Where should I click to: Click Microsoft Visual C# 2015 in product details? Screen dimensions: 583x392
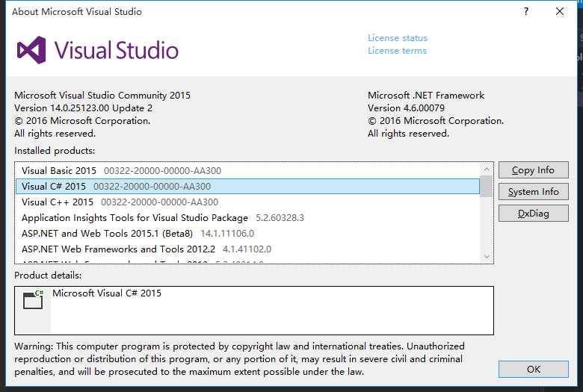point(107,293)
